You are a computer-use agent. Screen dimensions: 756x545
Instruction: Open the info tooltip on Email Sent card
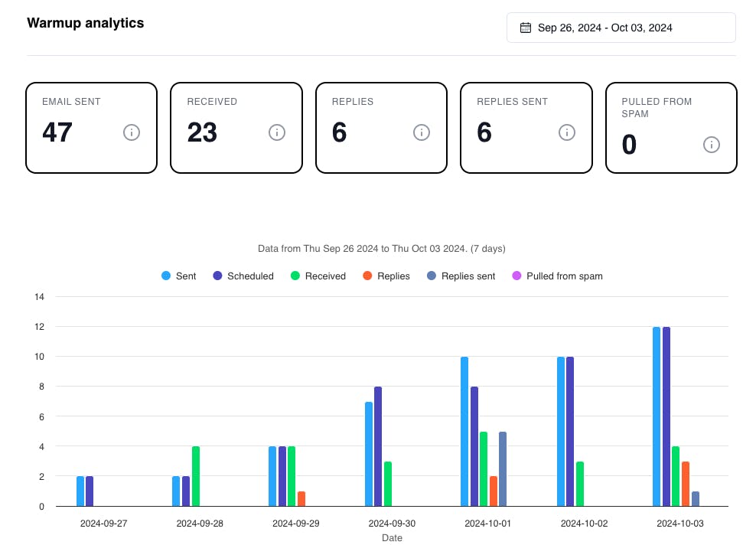click(x=132, y=132)
